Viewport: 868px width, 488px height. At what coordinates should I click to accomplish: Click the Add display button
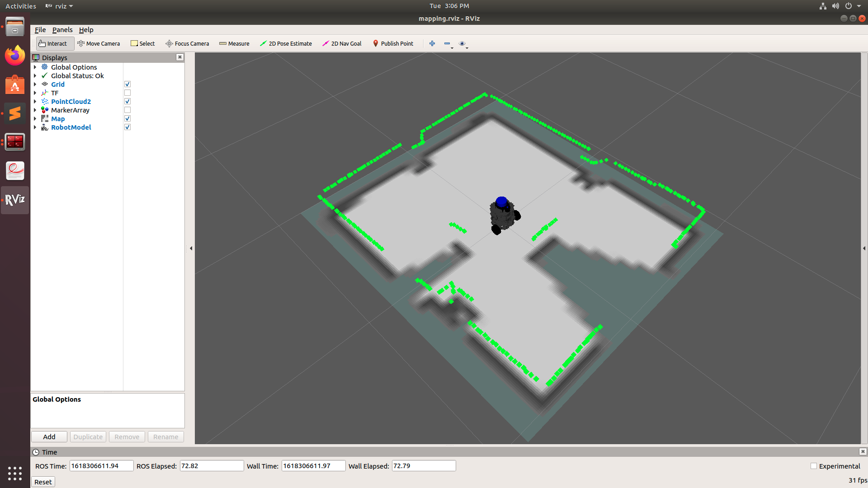click(49, 437)
